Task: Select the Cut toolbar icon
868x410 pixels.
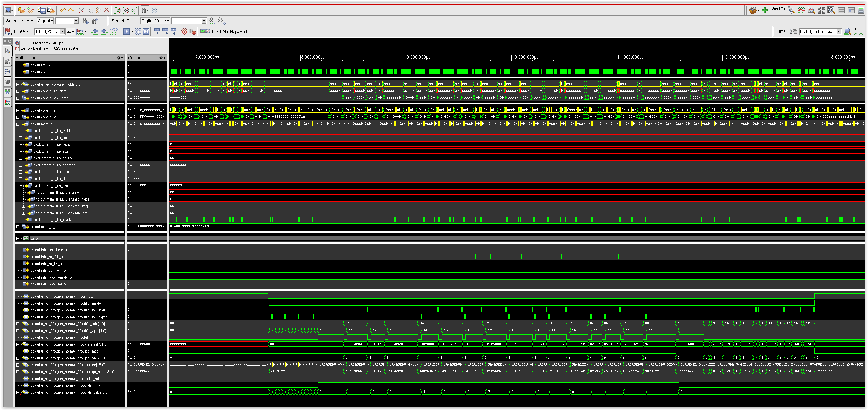Action: pos(81,10)
